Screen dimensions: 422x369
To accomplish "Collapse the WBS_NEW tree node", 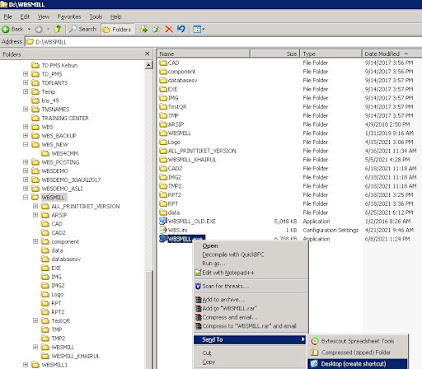I will (26, 144).
